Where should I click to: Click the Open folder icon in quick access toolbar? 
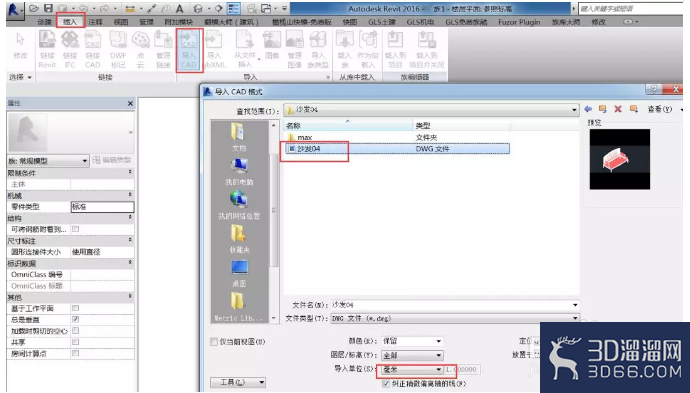click(x=34, y=8)
